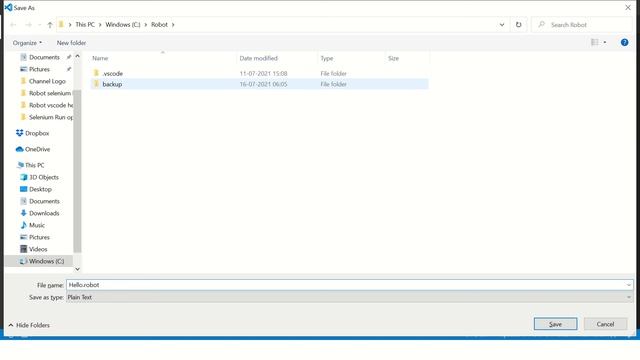Click the Cancel button
This screenshot has width=640, height=360.
pos(605,324)
